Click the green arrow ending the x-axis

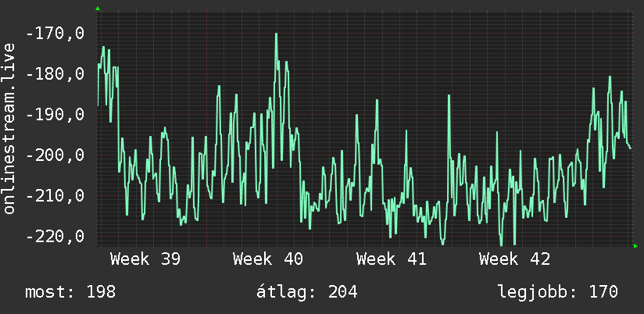635,246
